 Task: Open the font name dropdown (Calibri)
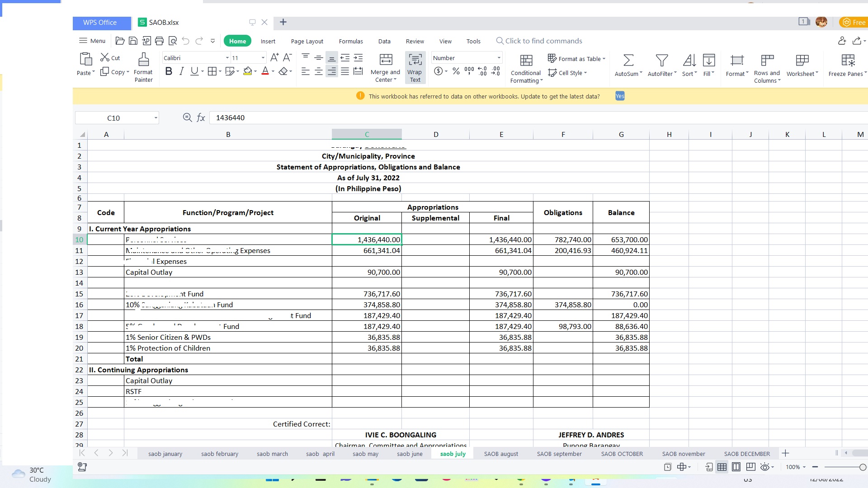227,58
